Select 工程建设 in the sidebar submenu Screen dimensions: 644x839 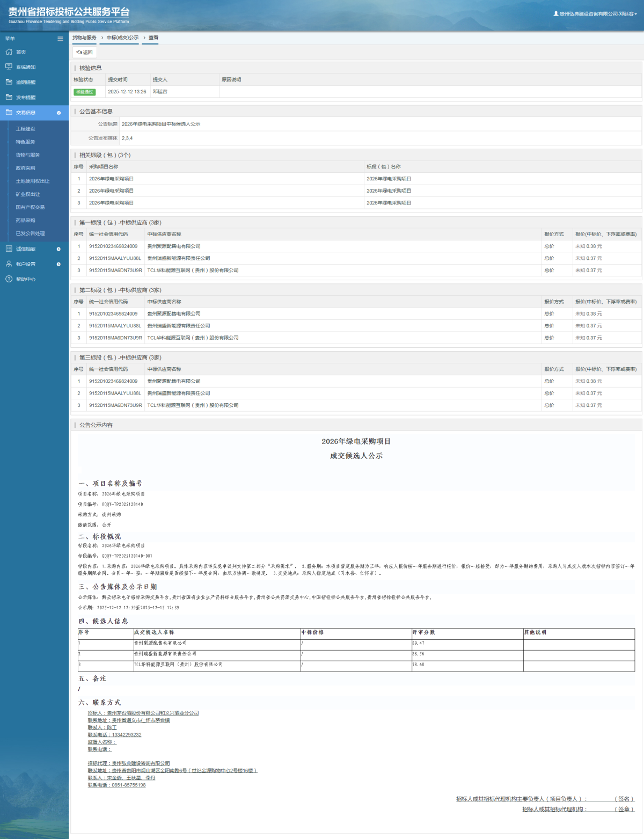[x=25, y=129]
